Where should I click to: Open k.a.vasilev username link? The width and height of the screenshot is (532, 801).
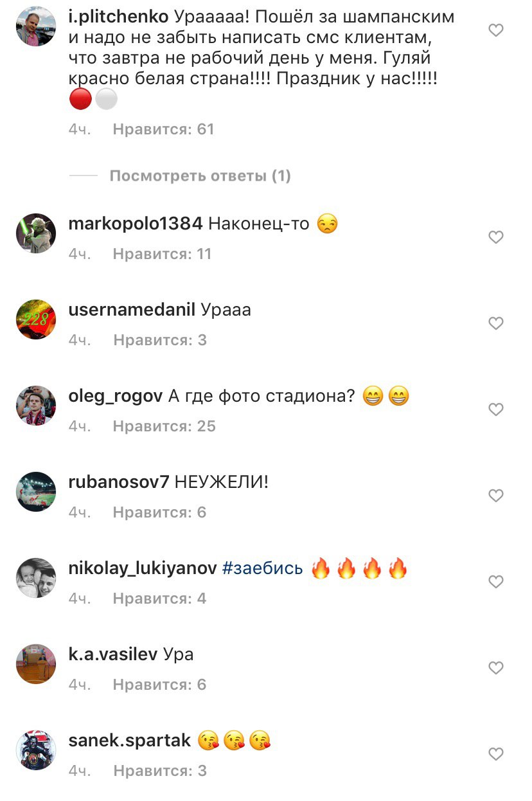(112, 654)
